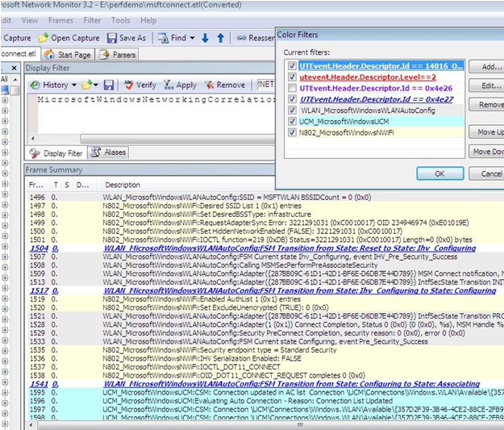Viewport: 504px width, 430px height.
Task: Click the Save As floppy disk icon
Action: 111,38
